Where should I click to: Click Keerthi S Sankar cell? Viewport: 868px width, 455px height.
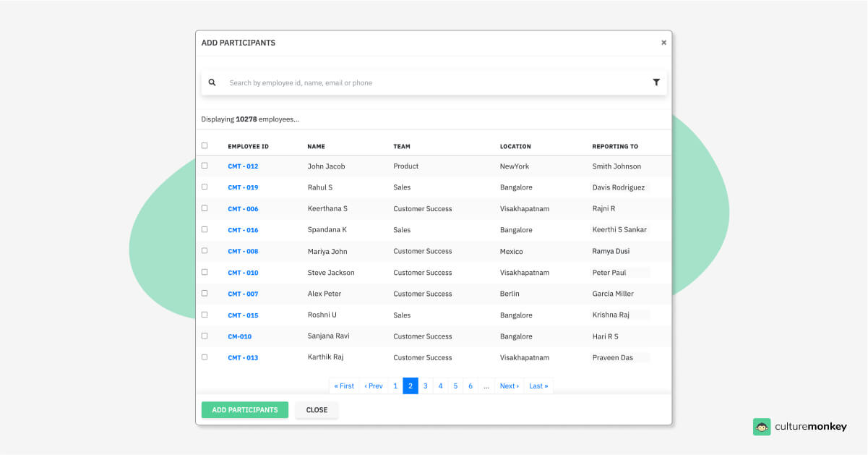619,230
